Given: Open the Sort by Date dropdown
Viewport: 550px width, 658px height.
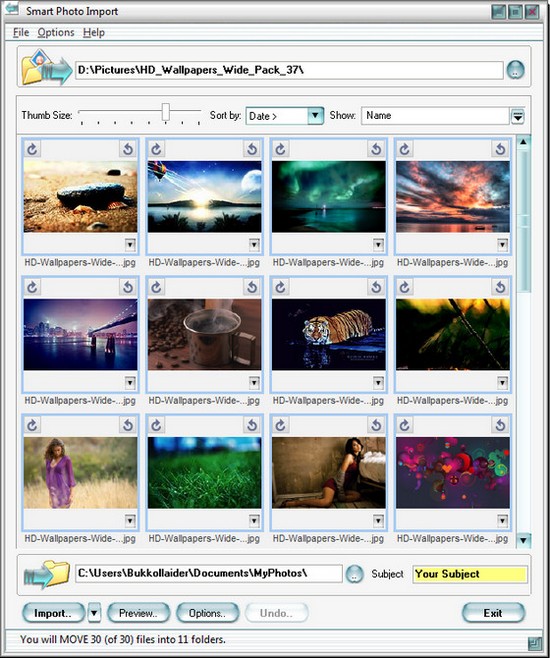Looking at the screenshot, I should 315,116.
